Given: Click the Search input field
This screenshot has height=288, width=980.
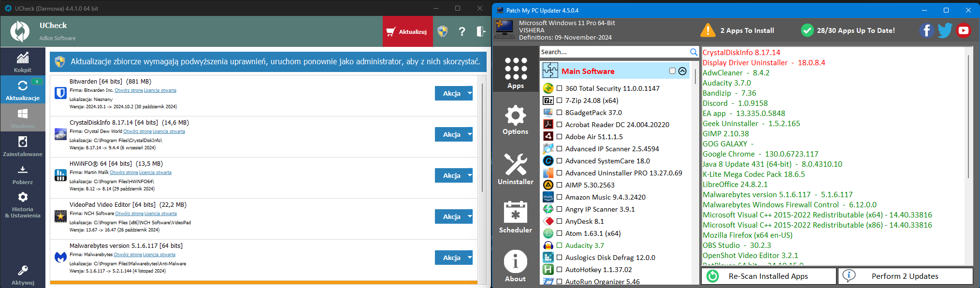Looking at the screenshot, I should 615,52.
